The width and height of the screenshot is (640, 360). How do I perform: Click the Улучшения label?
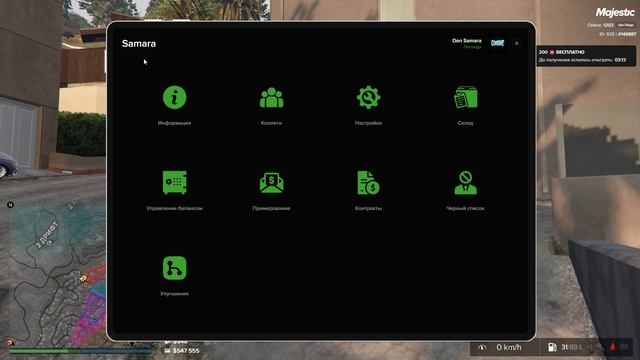click(174, 293)
